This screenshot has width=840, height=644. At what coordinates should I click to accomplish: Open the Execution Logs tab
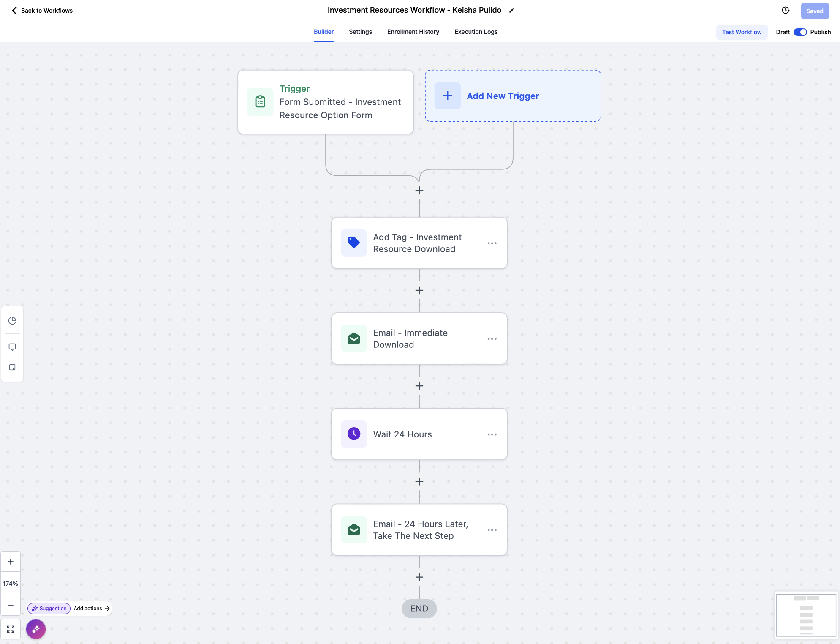476,32
